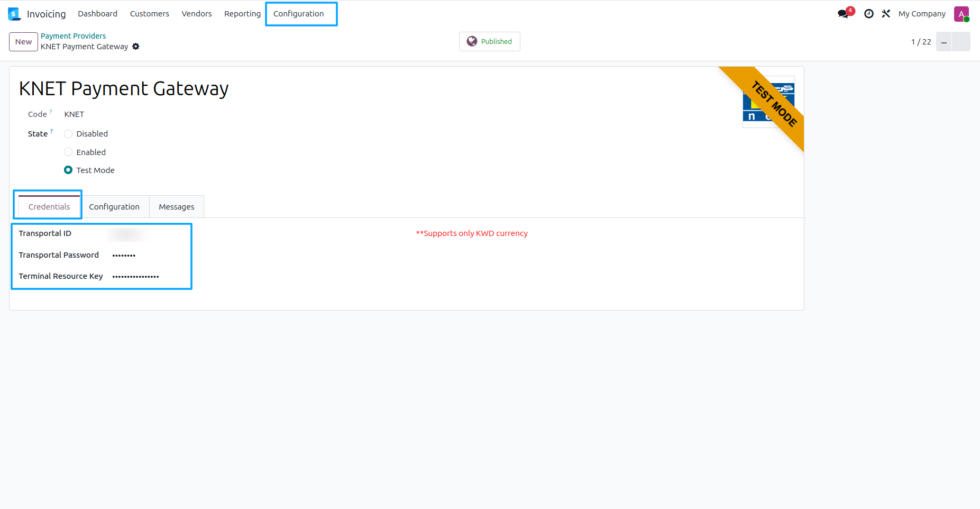The width and height of the screenshot is (980, 509).
Task: Click the 'Supports only KWD currency' note
Action: click(x=472, y=233)
